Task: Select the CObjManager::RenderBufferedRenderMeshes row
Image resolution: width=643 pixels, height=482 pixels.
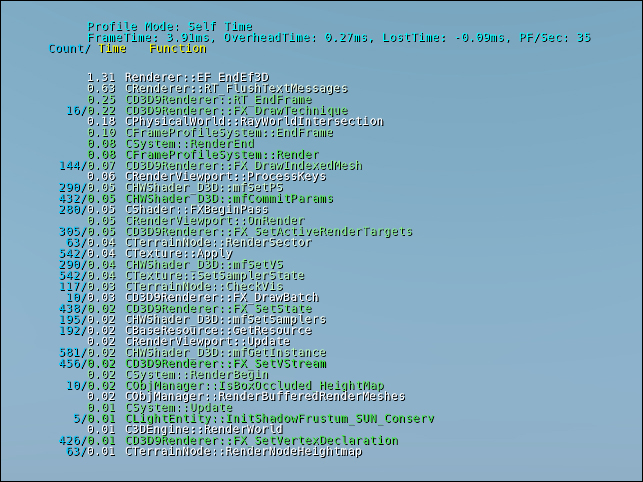Action: 246,397
